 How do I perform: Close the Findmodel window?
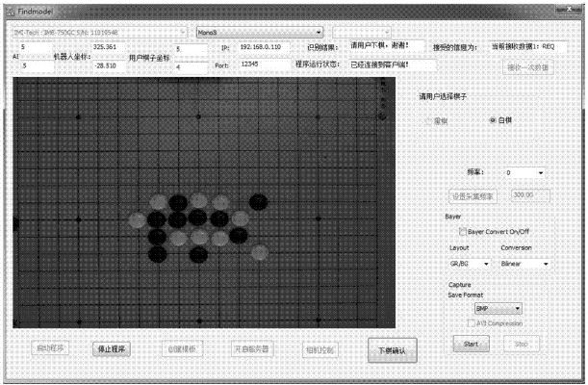coord(569,9)
